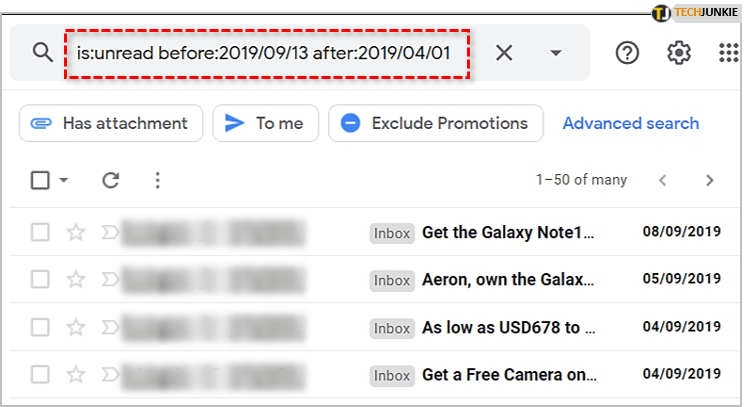Apply the Has attachment filter chip

tap(111, 123)
